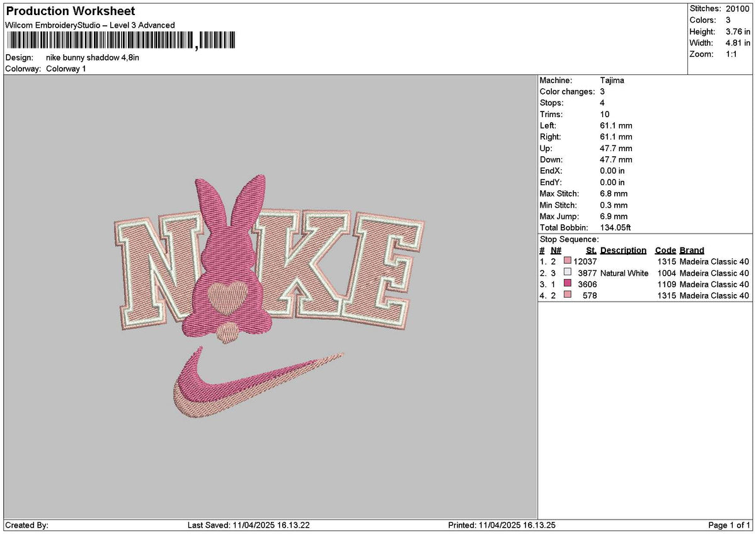Viewport: 756px width, 534px height.
Task: Click the EndY value 0.00 in
Action: coord(613,183)
